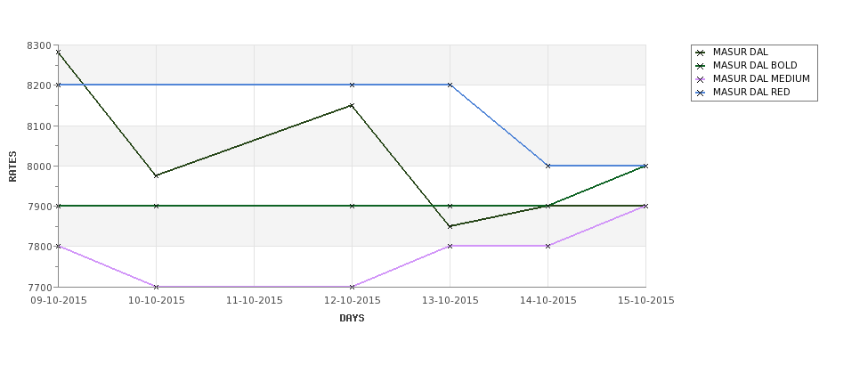Click the MASUR DAL BOLD legend marker
The image size is (868, 382).
701,66
